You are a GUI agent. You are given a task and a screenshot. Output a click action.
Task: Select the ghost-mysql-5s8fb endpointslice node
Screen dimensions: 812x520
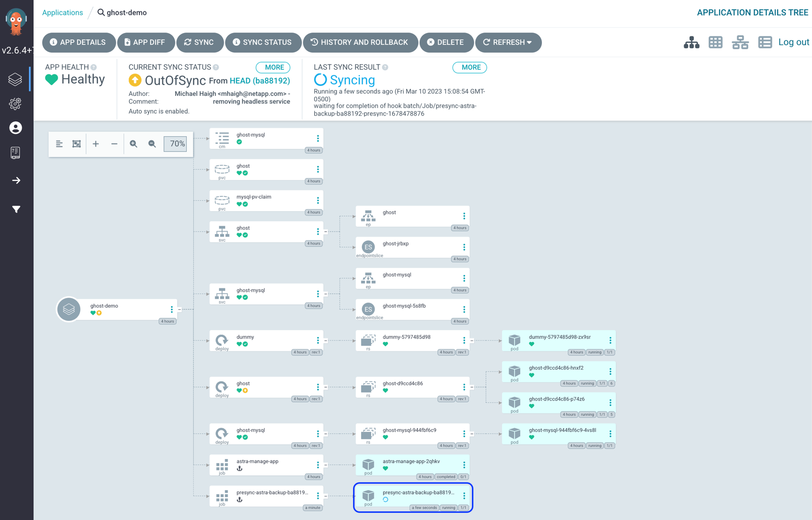click(413, 310)
